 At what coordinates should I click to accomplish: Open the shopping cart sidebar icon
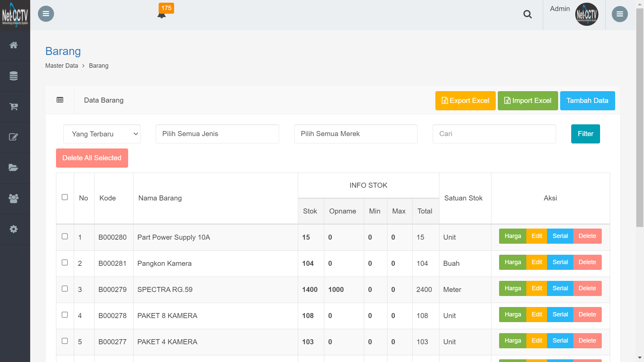tap(14, 107)
